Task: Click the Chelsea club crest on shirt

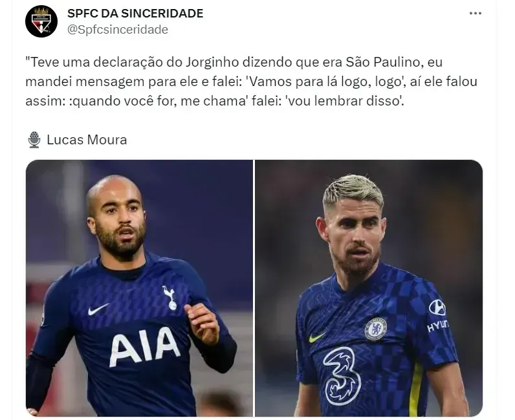Action: (376, 329)
